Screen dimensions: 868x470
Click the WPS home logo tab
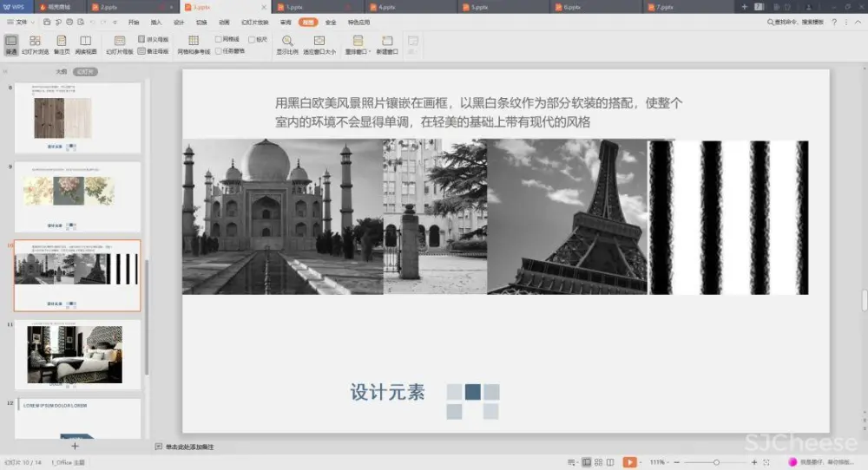click(x=15, y=7)
